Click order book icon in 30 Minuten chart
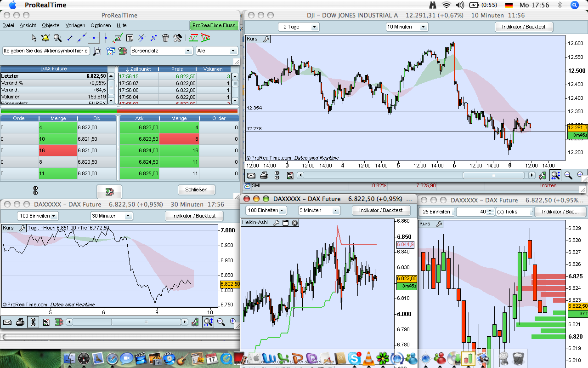This screenshot has height=368, width=588. [58, 322]
